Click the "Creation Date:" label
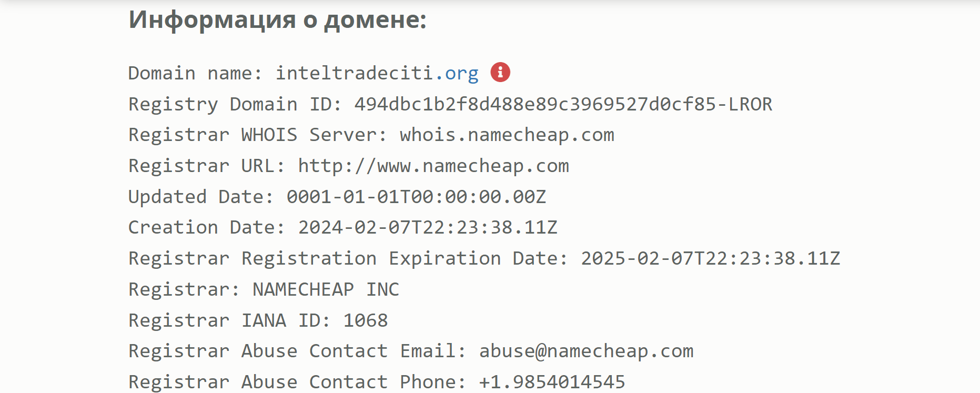Viewport: 980px width, 393px height. (x=207, y=227)
